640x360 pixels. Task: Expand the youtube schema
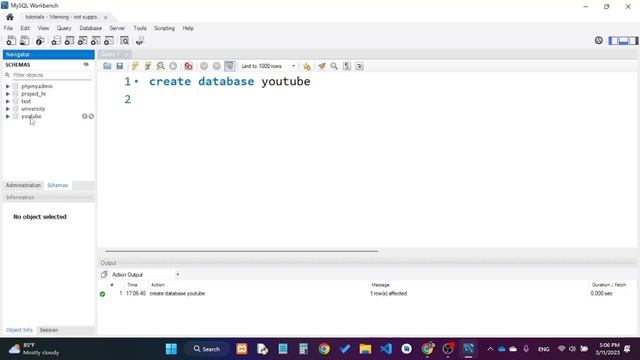(8, 116)
